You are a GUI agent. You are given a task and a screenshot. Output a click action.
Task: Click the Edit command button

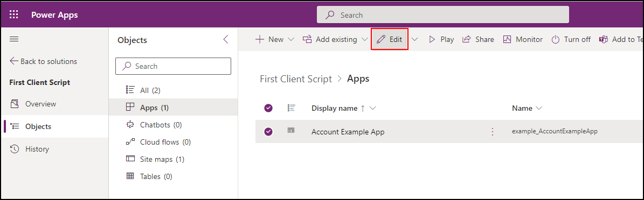(389, 39)
